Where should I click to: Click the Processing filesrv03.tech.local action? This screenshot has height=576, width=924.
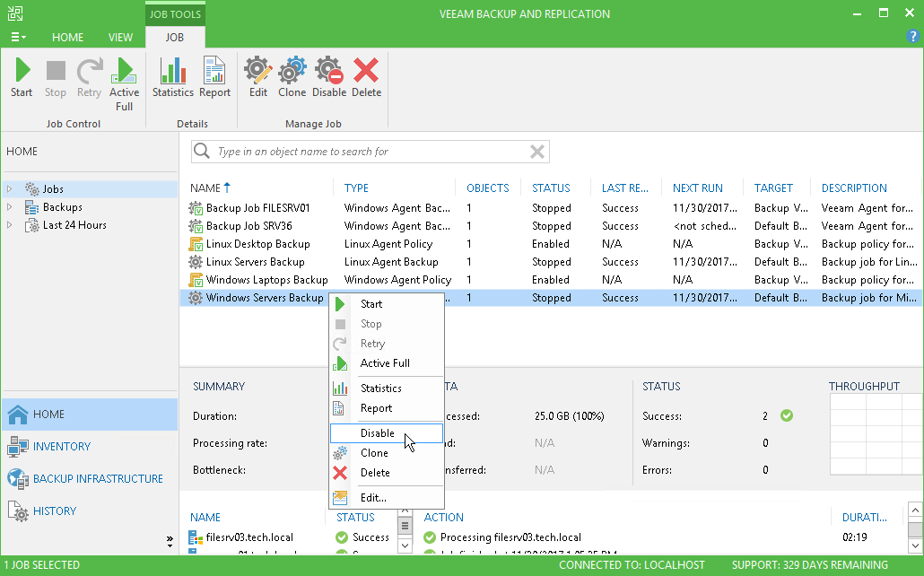click(510, 537)
